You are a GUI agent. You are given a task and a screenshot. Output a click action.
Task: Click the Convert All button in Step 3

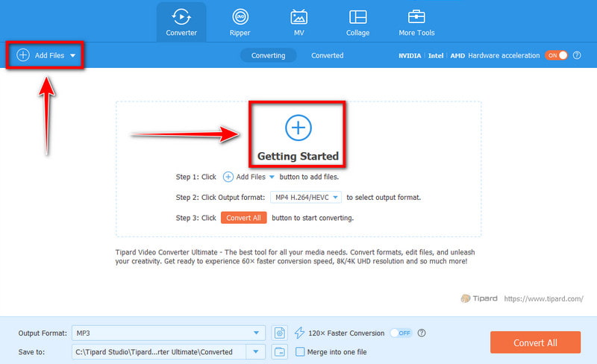click(x=244, y=218)
